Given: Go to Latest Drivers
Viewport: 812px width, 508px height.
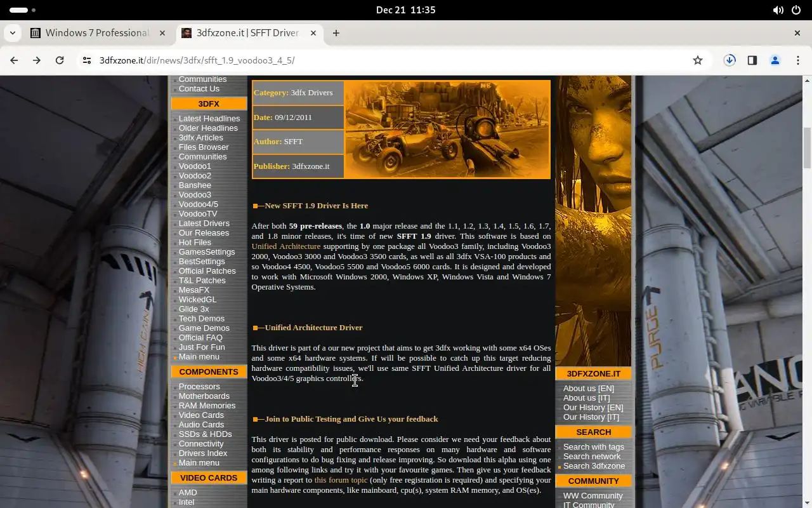Looking at the screenshot, I should coord(204,224).
